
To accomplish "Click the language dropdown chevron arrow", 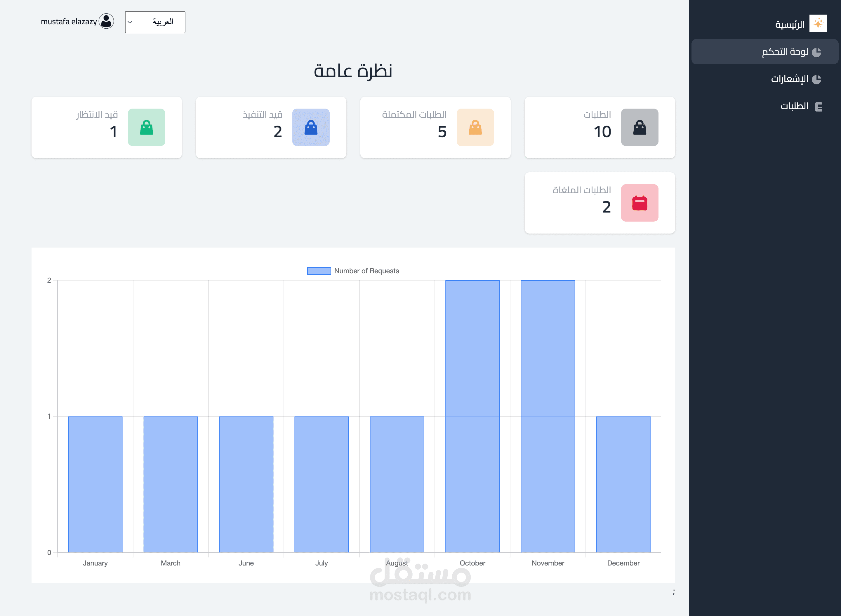I will [130, 22].
